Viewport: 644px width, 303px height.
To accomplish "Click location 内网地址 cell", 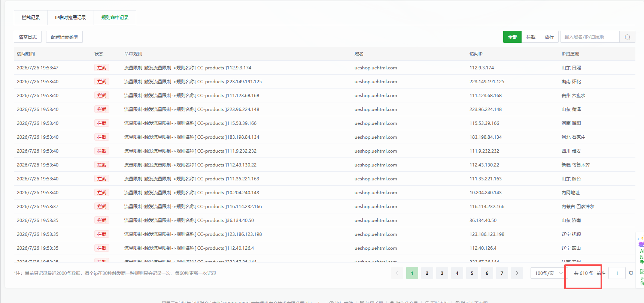I will (571, 193).
